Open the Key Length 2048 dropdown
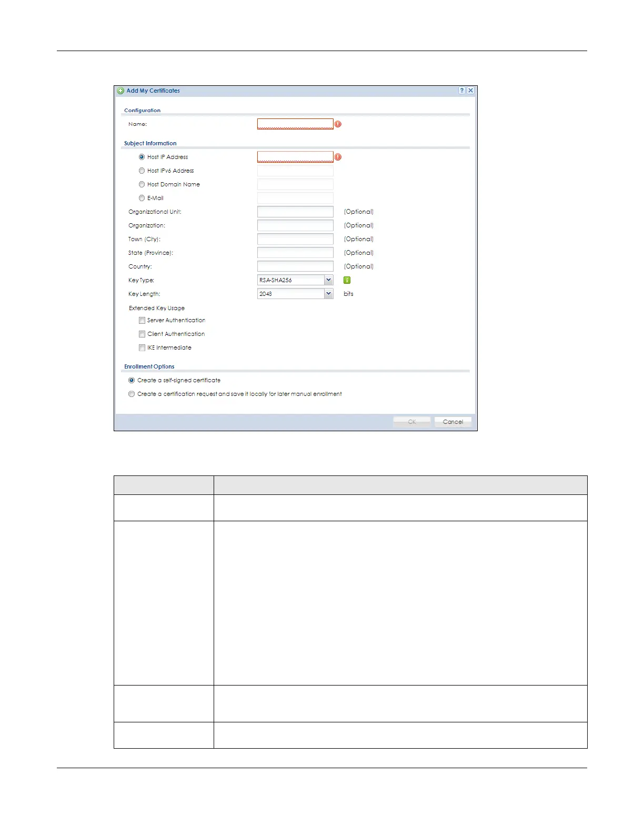This screenshot has width=644, height=834. click(295, 294)
